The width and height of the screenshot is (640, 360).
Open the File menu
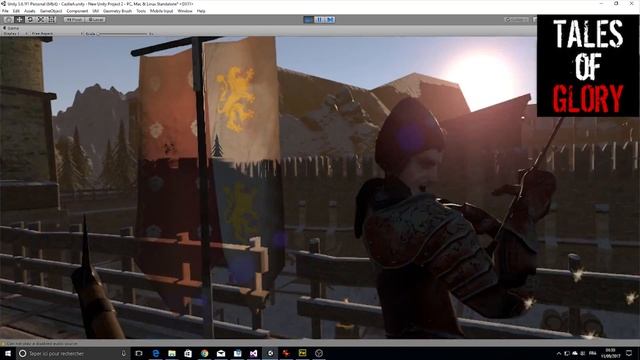pos(5,11)
